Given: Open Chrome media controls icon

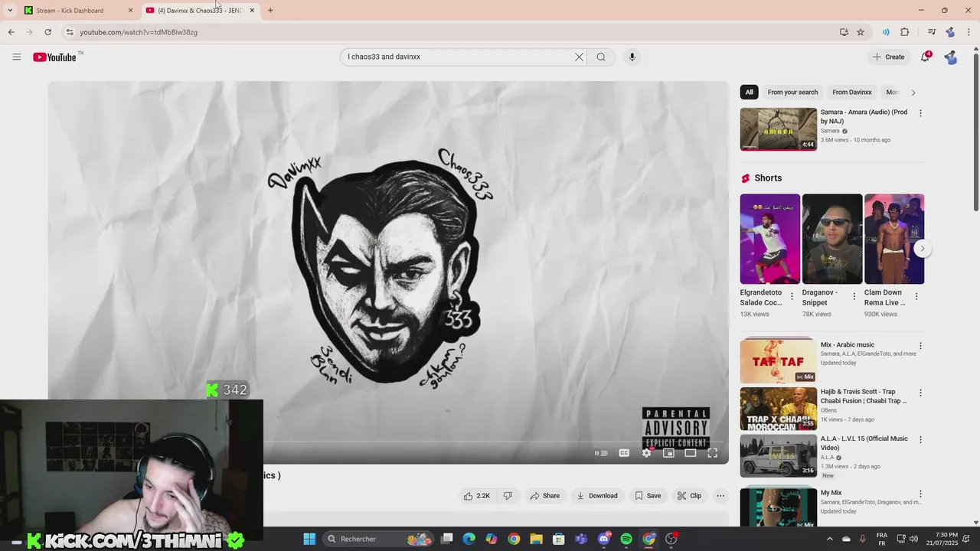Looking at the screenshot, I should click(932, 32).
